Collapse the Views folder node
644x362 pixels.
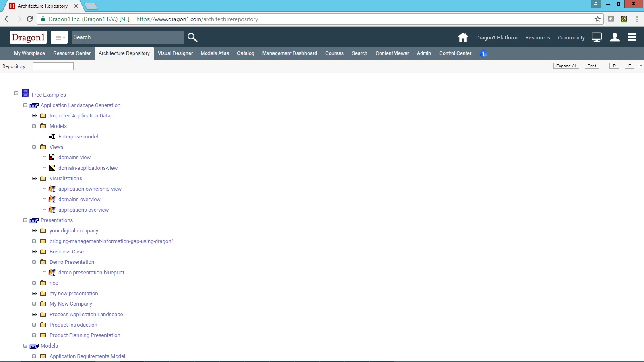coord(34,147)
